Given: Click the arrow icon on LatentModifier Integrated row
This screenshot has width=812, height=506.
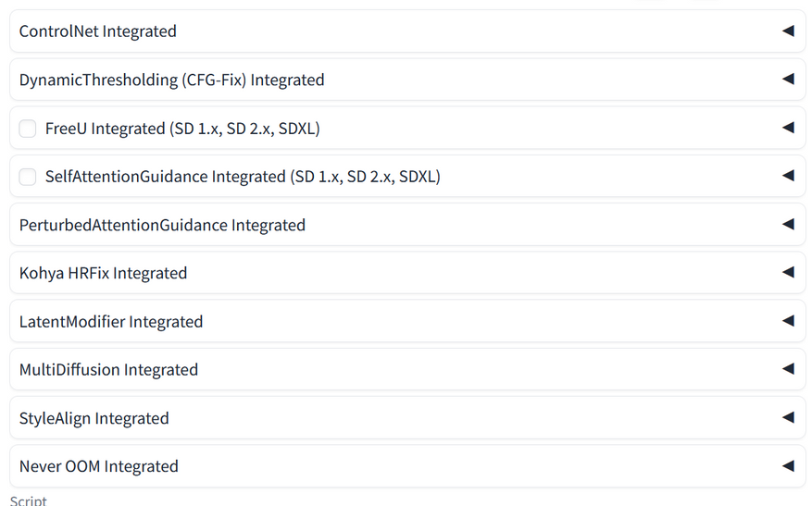Looking at the screenshot, I should pos(788,321).
